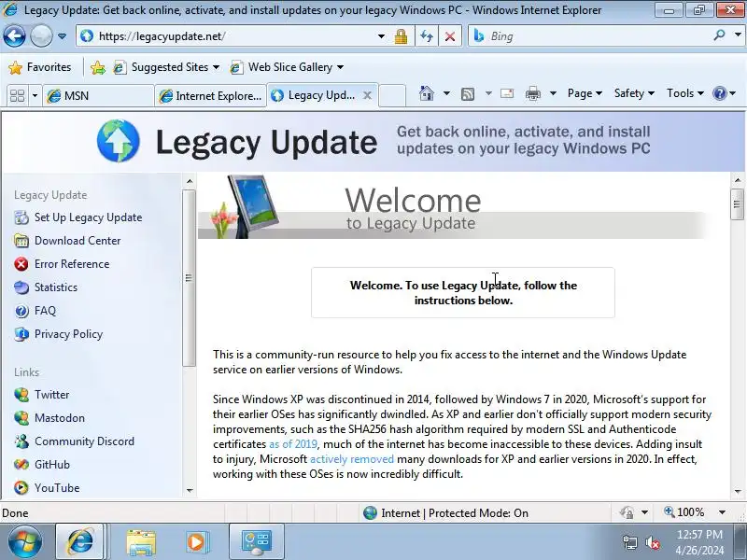Follow the "as of 2019" link
The height and width of the screenshot is (560, 747).
coord(293,444)
